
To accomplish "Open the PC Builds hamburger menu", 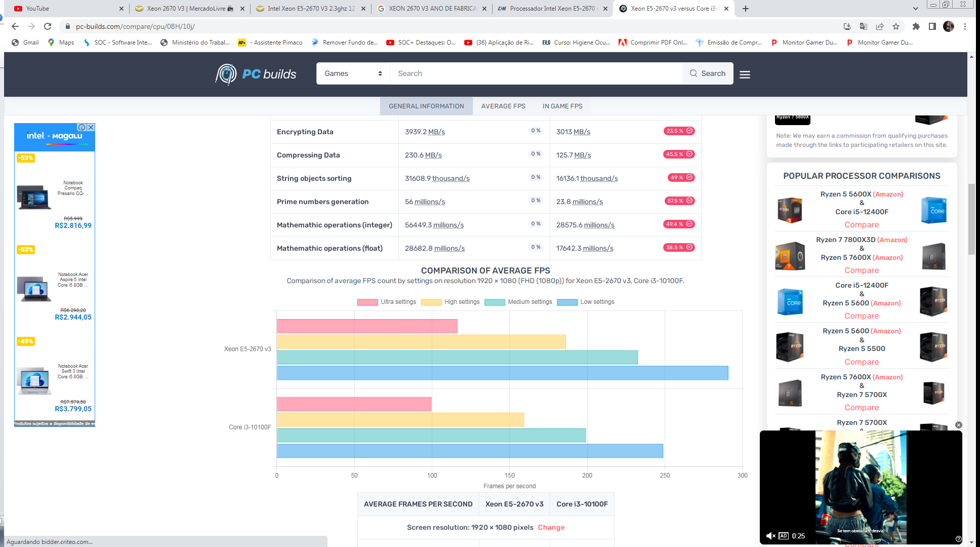I will pos(745,74).
